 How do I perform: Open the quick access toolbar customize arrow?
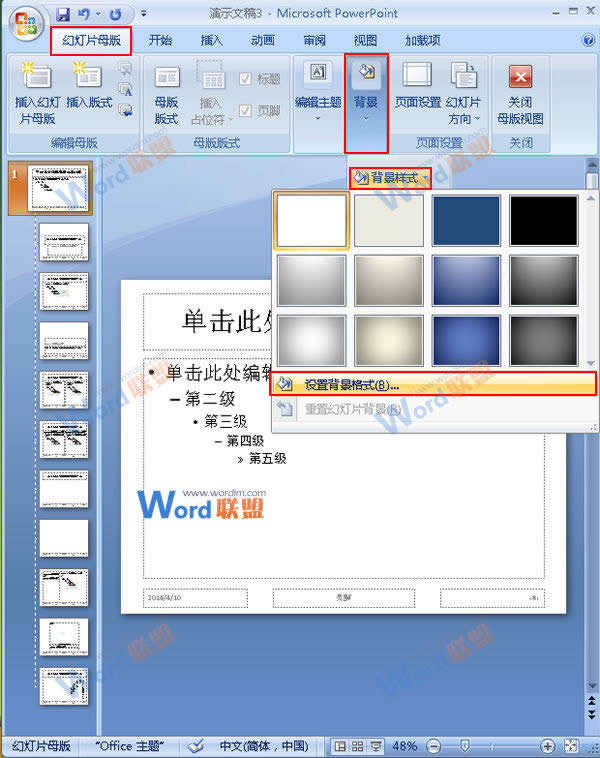point(144,15)
